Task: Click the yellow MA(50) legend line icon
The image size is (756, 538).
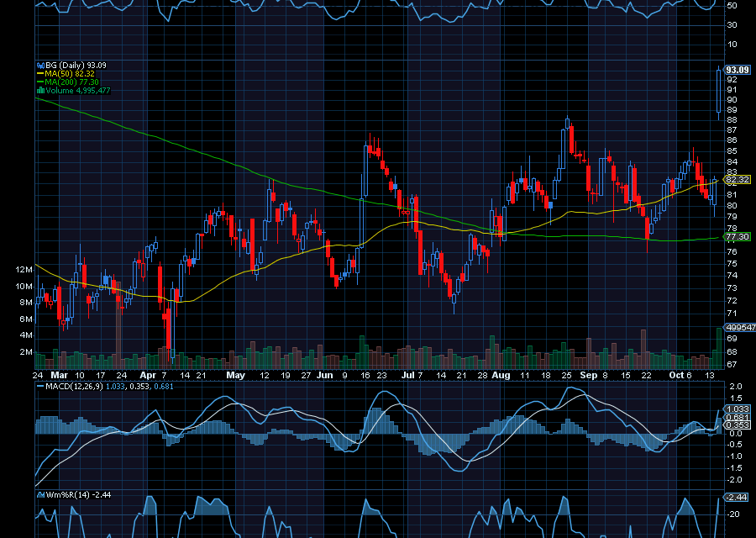Action: 39,74
